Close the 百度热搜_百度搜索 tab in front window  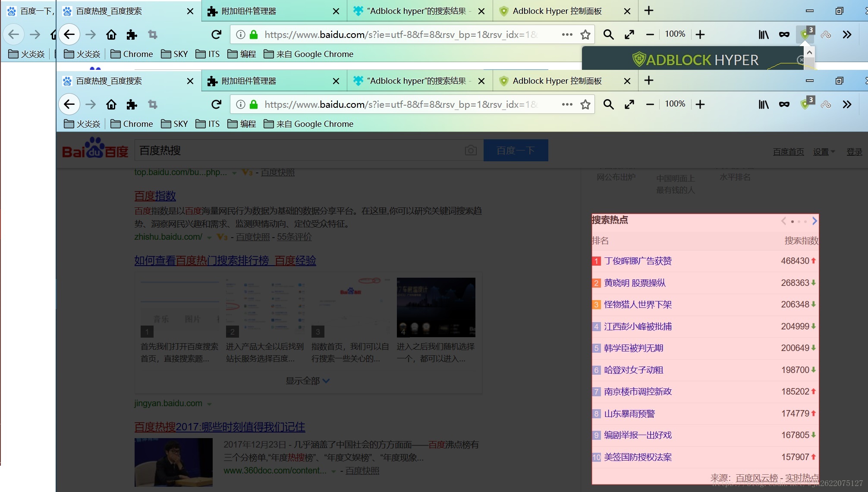[190, 81]
